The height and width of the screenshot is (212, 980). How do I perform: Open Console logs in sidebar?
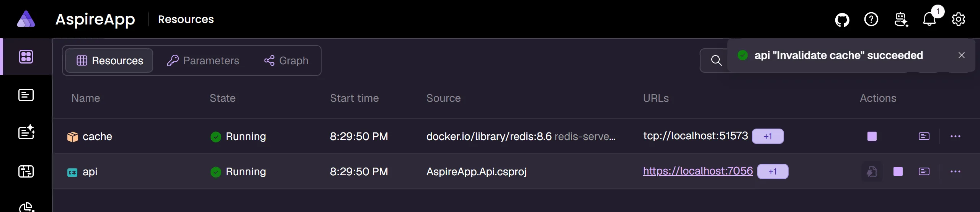(26, 95)
